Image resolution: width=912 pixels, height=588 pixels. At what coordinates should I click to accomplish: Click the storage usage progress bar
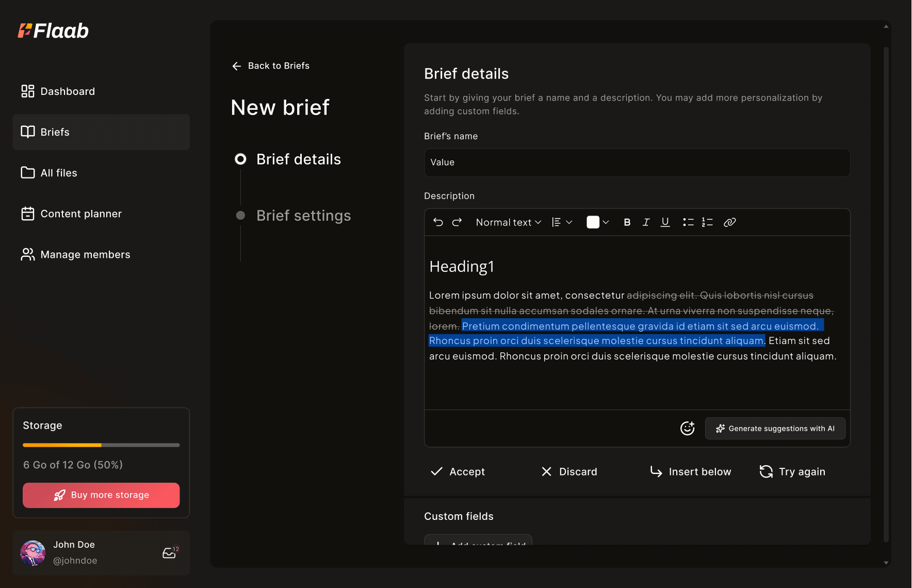(x=101, y=445)
